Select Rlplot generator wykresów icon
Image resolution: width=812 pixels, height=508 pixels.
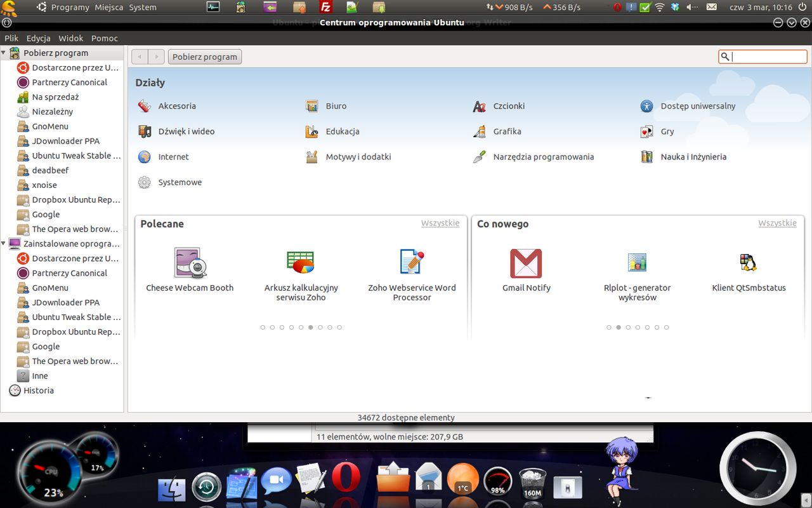[x=637, y=262]
